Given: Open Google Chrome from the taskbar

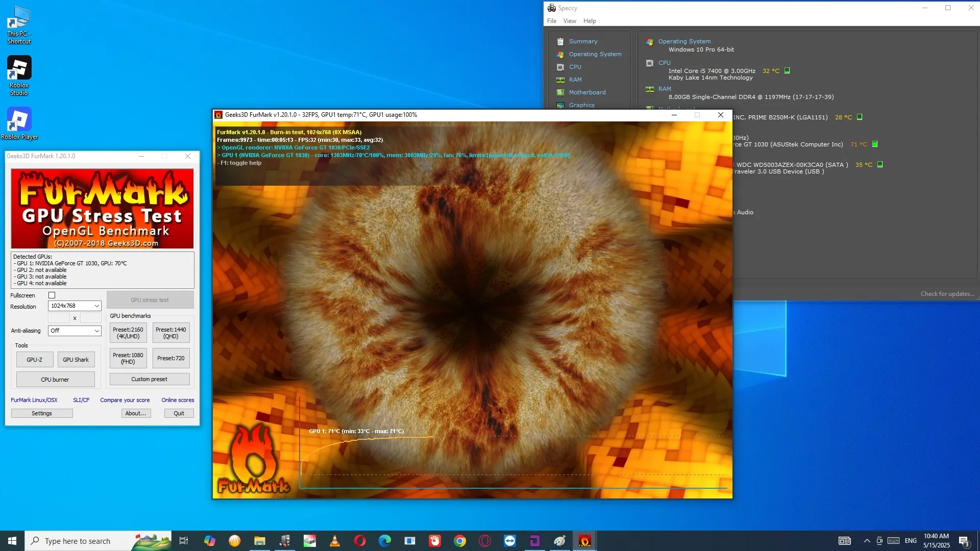Looking at the screenshot, I should point(460,541).
